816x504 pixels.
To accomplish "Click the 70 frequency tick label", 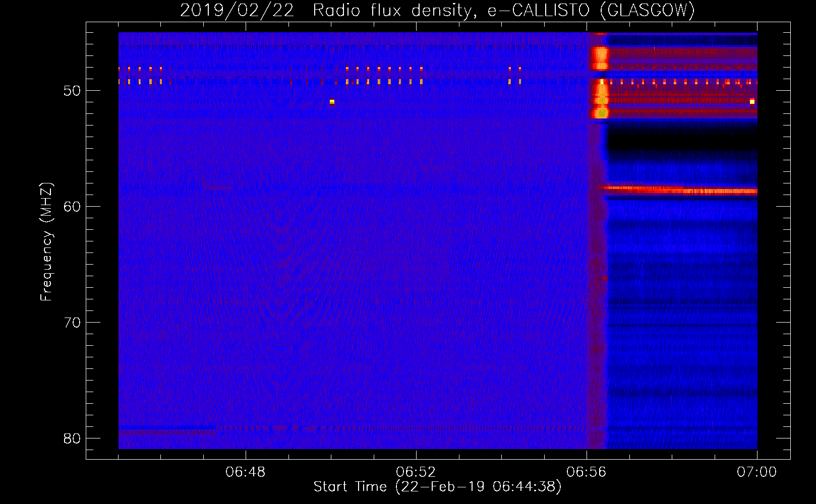I will click(x=73, y=323).
